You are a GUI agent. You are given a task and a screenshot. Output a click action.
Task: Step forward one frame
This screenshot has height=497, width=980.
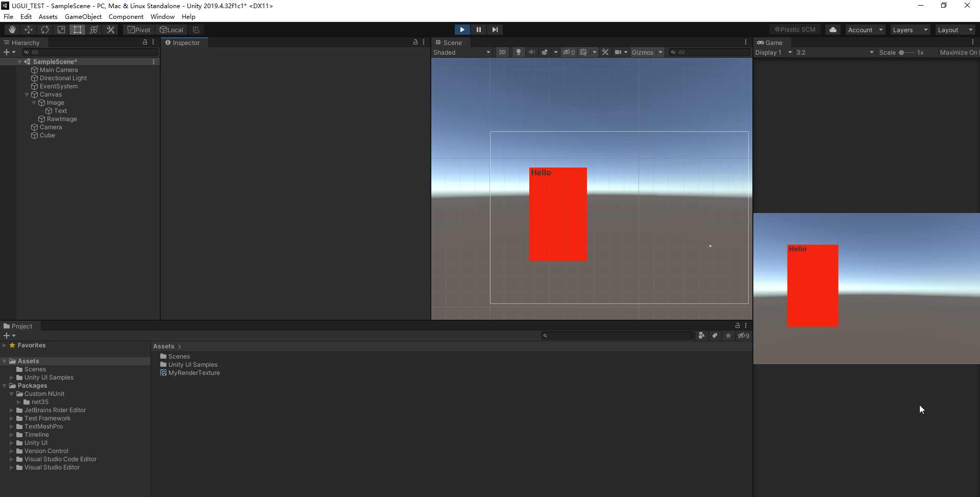pos(495,30)
